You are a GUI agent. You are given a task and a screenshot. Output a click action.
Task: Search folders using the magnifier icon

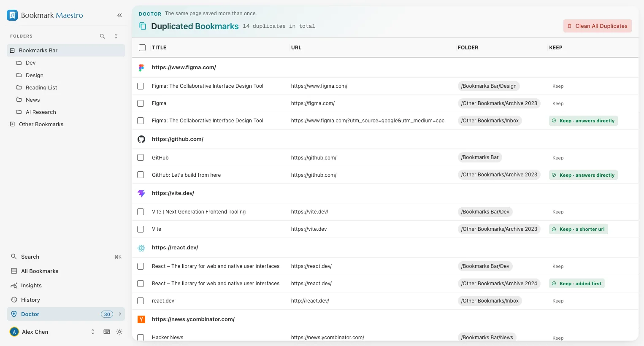point(102,36)
